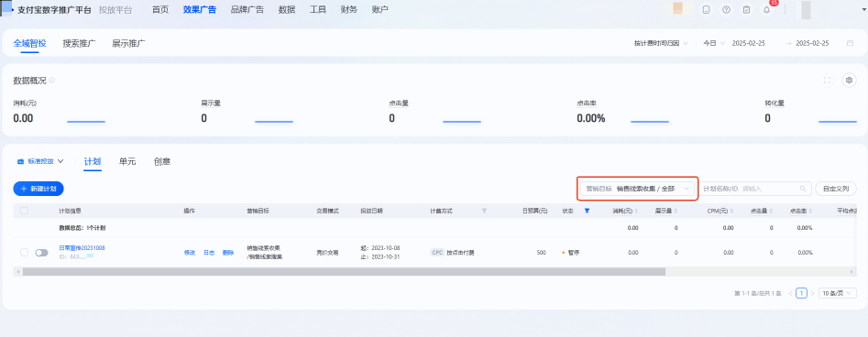Click the info icon beside 数据概况
The image size is (868, 337).
(52, 81)
